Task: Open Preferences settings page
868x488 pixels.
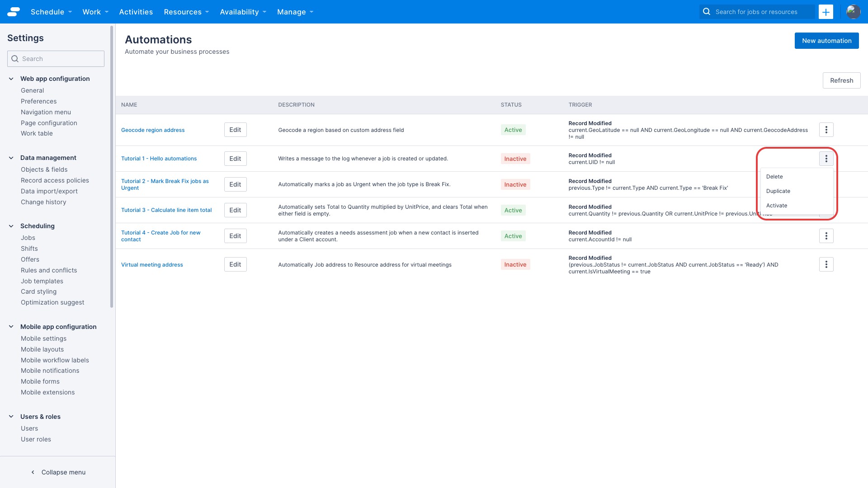Action: pos(39,101)
